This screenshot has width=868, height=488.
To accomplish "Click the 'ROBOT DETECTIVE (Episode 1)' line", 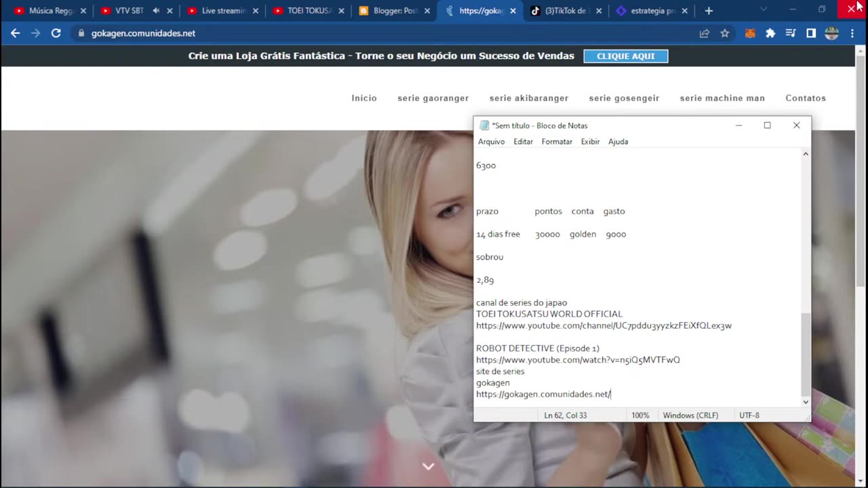I will [538, 348].
